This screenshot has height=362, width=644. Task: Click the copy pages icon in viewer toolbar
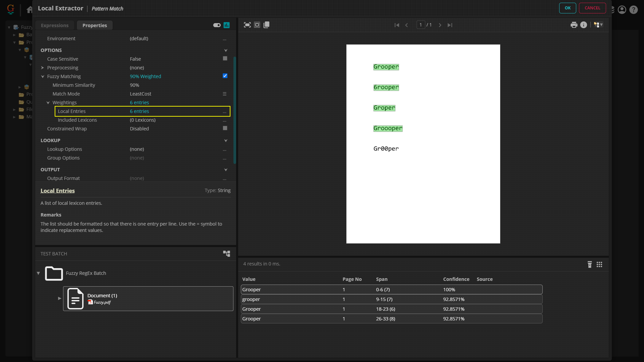pyautogui.click(x=267, y=25)
